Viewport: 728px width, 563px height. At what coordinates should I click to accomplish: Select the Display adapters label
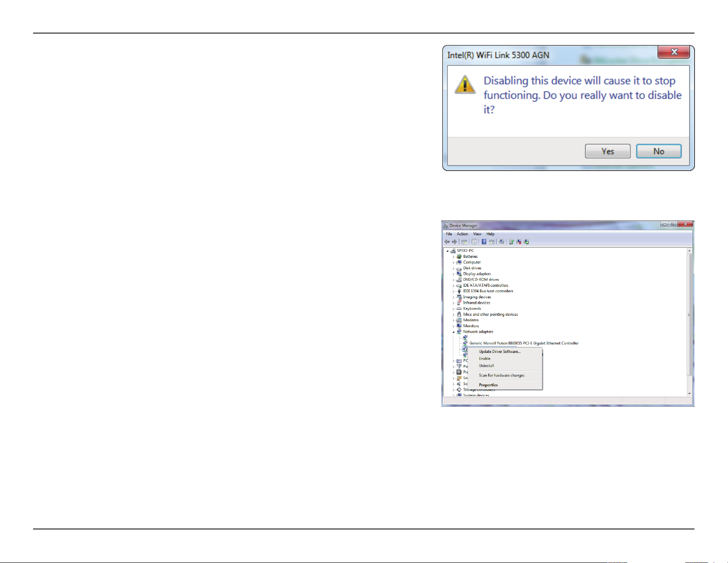(x=477, y=274)
